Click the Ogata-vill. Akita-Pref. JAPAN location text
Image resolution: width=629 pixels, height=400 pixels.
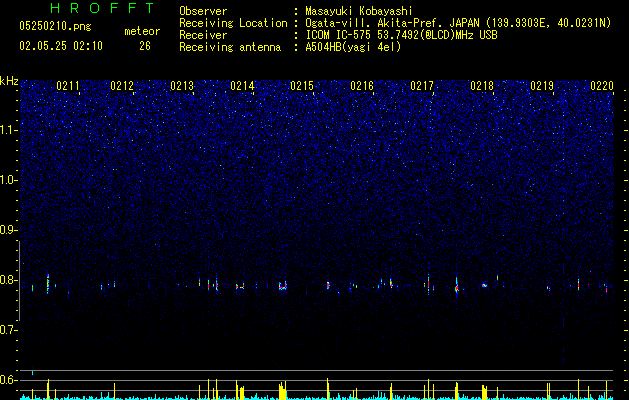coord(458,23)
